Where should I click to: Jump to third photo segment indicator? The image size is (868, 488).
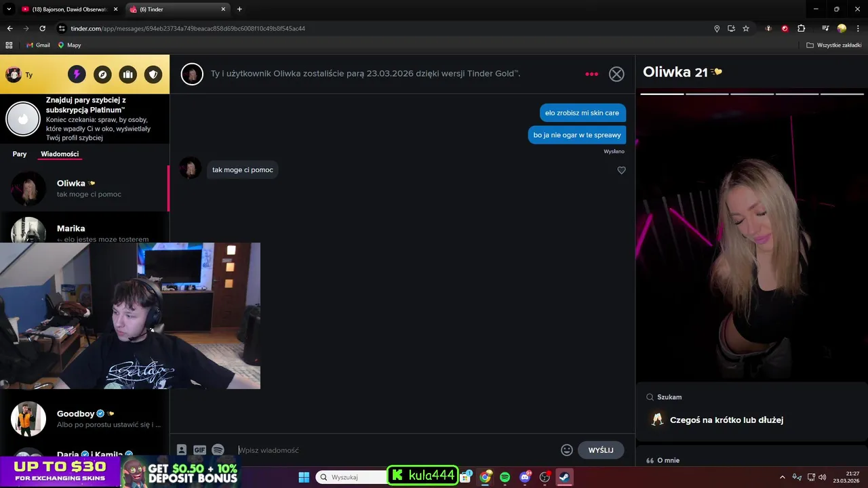(751, 94)
